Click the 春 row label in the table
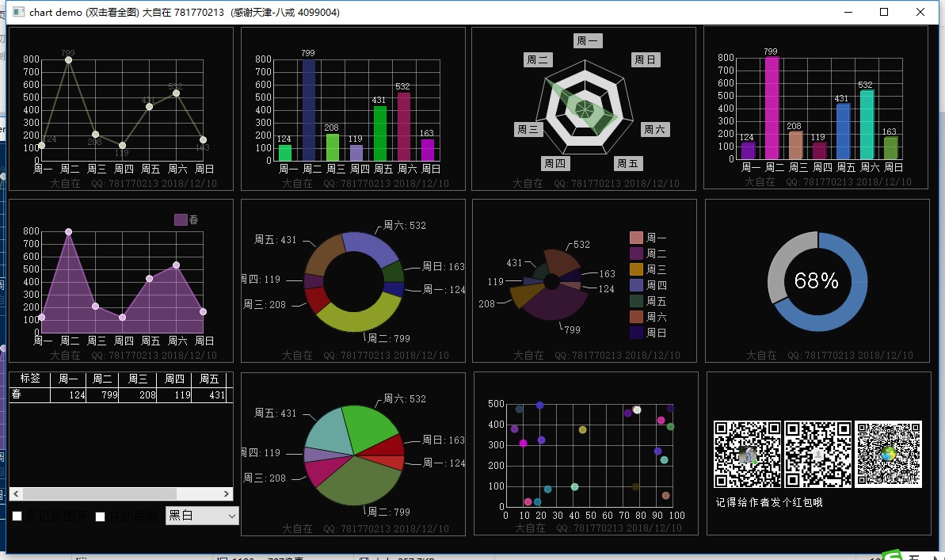 pyautogui.click(x=17, y=394)
